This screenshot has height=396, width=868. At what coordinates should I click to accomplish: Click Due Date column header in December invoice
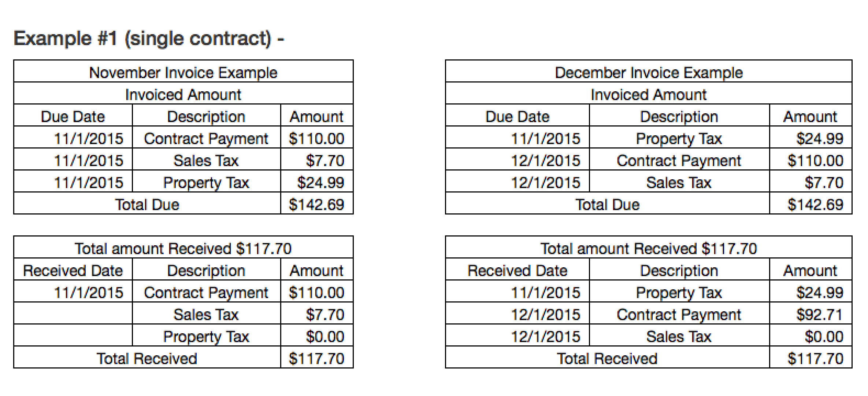518,116
